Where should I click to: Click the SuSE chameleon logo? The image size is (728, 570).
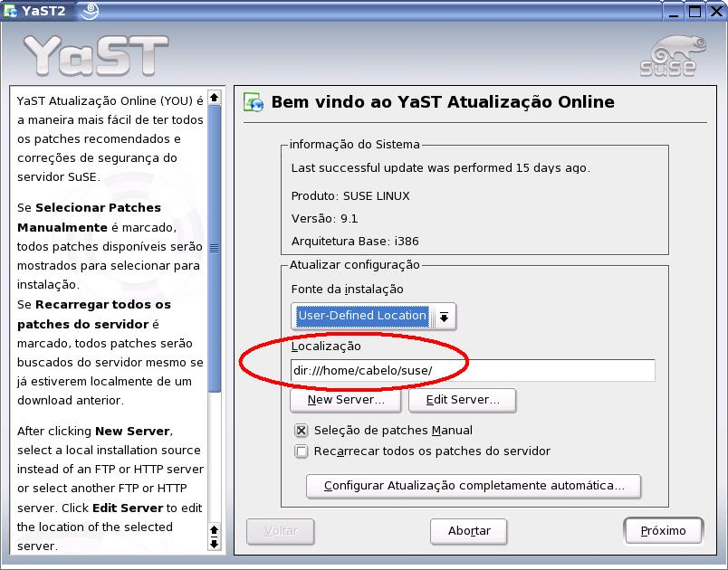(x=673, y=56)
